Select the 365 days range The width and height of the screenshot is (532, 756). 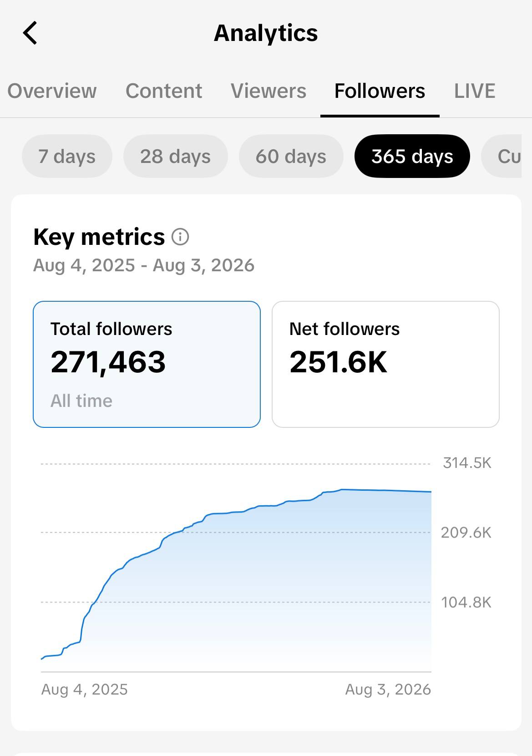click(x=412, y=156)
